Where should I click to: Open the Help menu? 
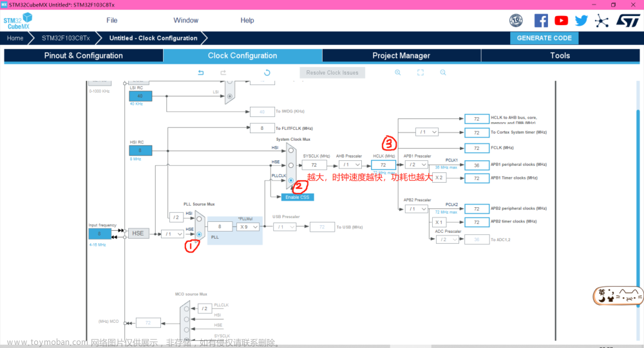[x=247, y=21]
